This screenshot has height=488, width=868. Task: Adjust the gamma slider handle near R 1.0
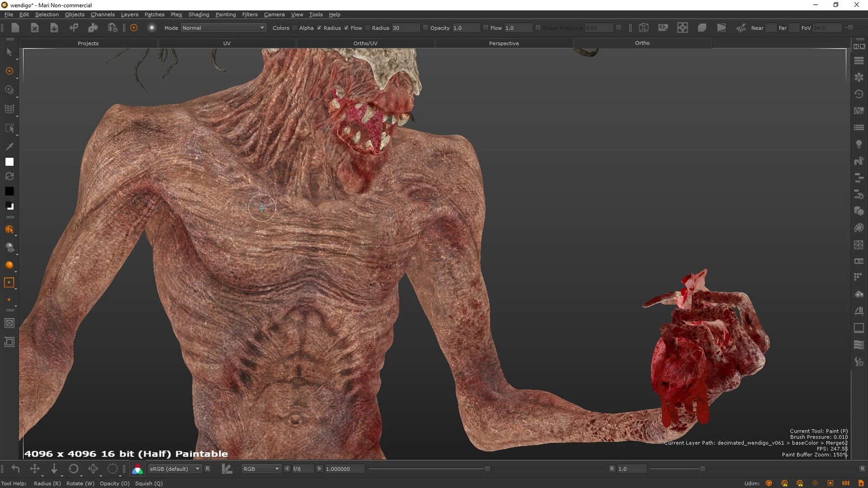[703, 468]
